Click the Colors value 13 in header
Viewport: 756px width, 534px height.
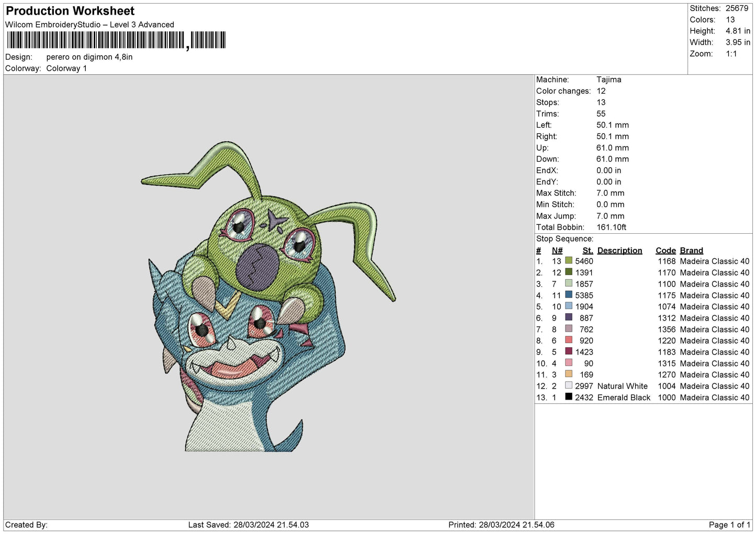[x=730, y=20]
